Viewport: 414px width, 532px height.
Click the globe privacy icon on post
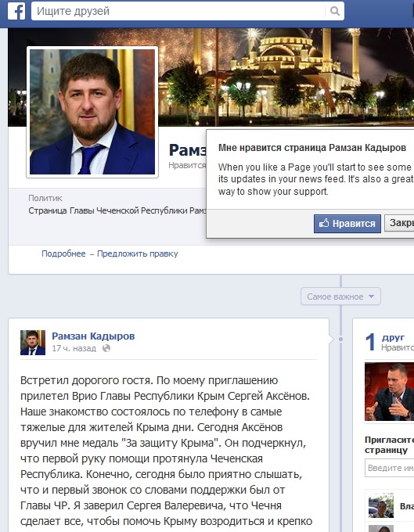106,348
